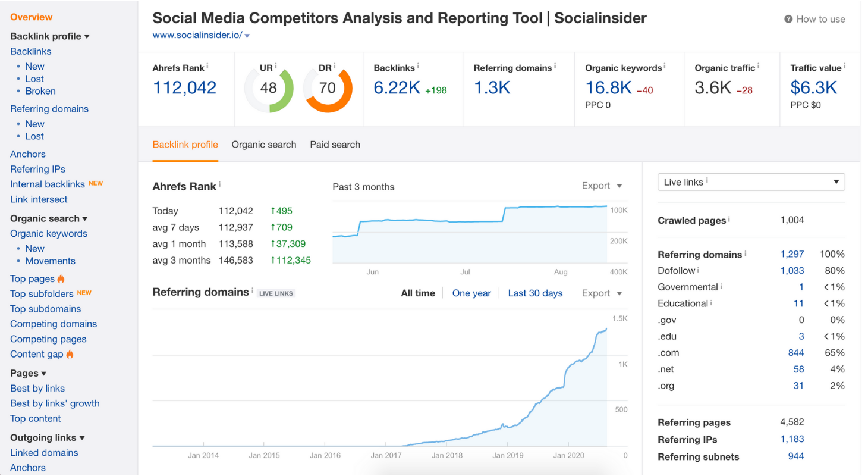Click the fire icon next to Top pages
The image size is (868, 476).
click(61, 278)
